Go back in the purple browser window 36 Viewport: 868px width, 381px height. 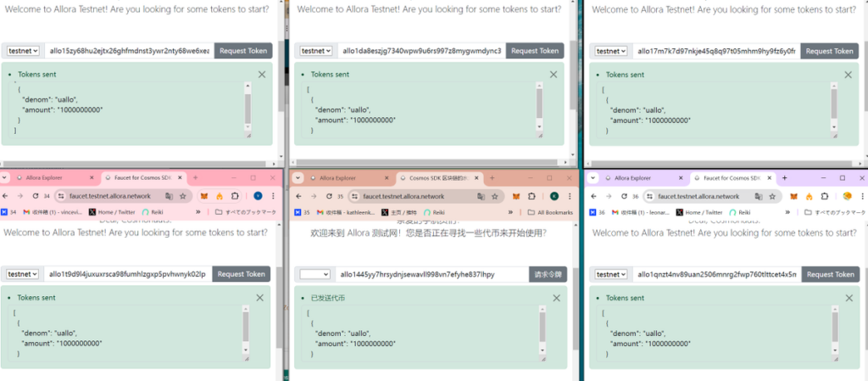[x=593, y=196]
